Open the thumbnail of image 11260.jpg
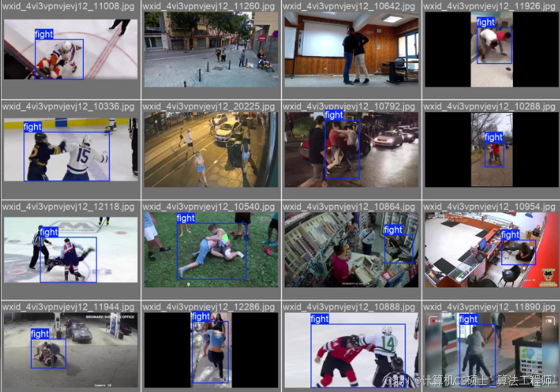Image resolution: width=560 pixels, height=392 pixels. coord(211,50)
